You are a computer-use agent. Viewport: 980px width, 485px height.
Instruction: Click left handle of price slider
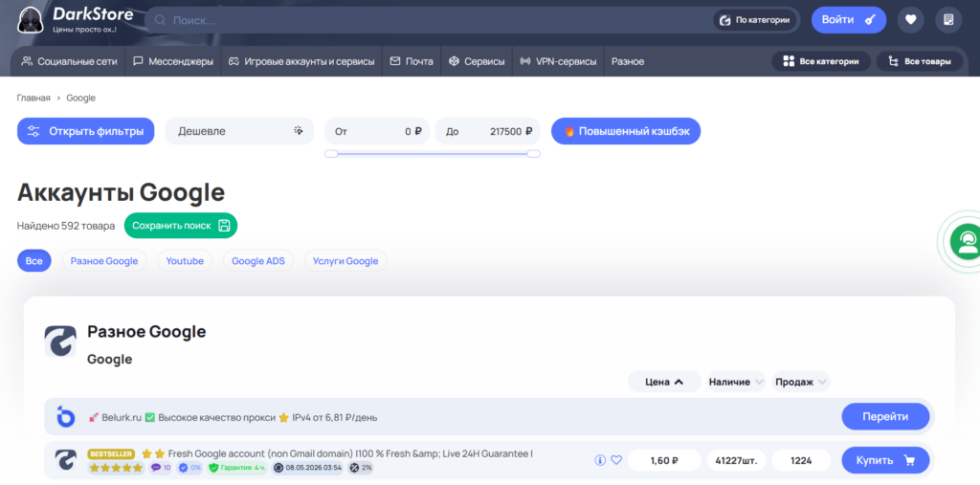(331, 154)
